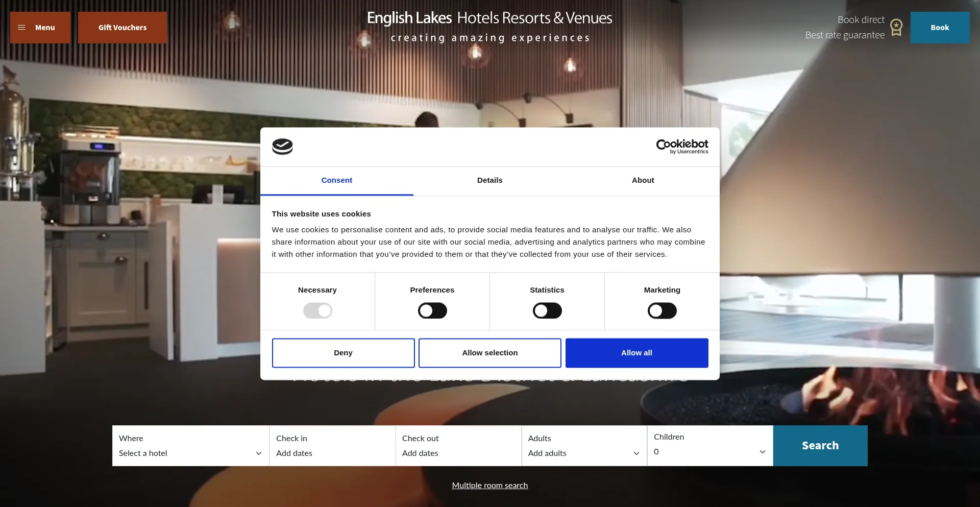Screen dimensions: 980x507
Task: Click the Cookiebot oval logo icon
Action: 282,147
